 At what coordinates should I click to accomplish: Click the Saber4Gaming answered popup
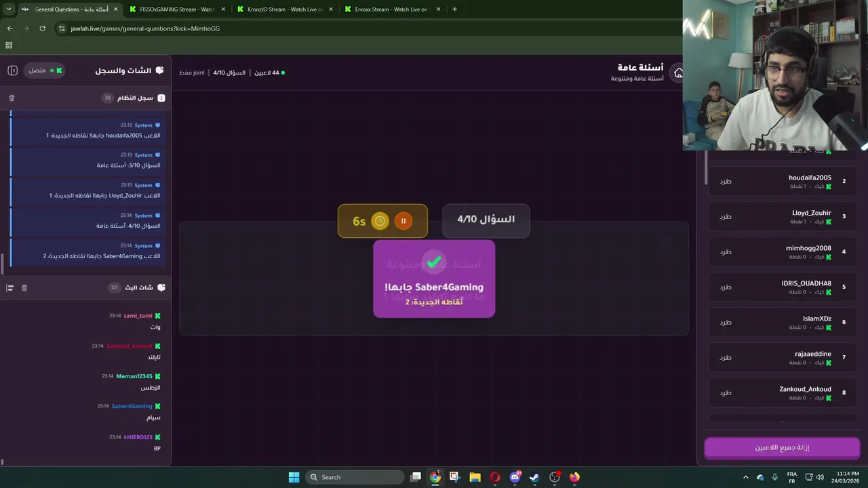point(434,279)
